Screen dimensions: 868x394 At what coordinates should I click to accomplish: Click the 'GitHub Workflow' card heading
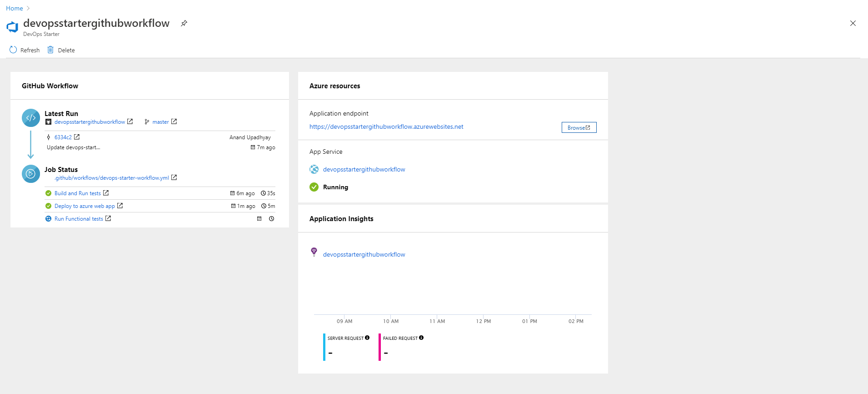coord(50,86)
